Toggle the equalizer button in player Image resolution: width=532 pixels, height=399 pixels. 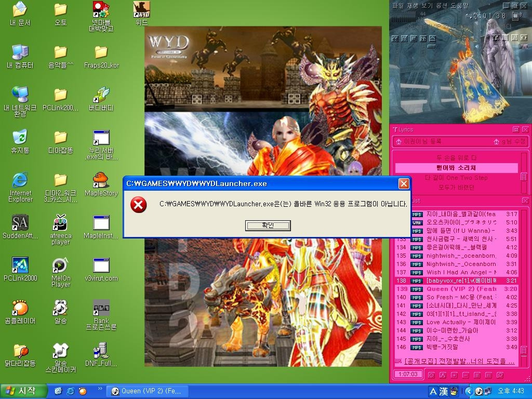click(515, 37)
